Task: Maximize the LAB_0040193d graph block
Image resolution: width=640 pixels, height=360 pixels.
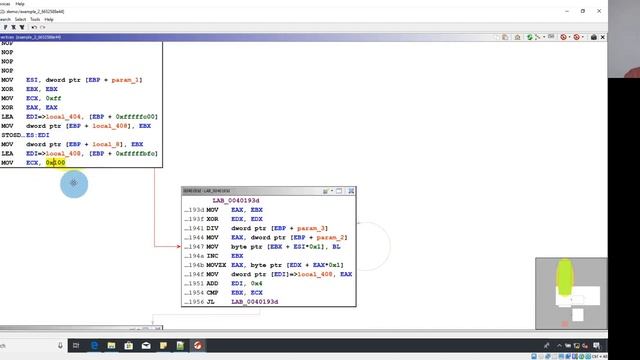Action: tap(339, 191)
